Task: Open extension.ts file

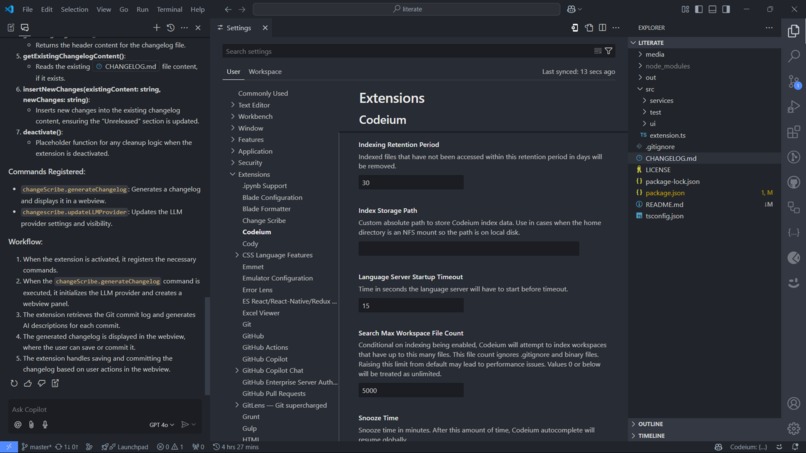Action: 667,135
